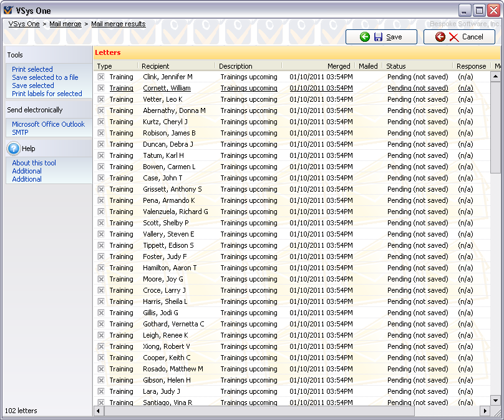The width and height of the screenshot is (504, 420).
Task: Go to VSys One breadcrumb
Action: 24,24
